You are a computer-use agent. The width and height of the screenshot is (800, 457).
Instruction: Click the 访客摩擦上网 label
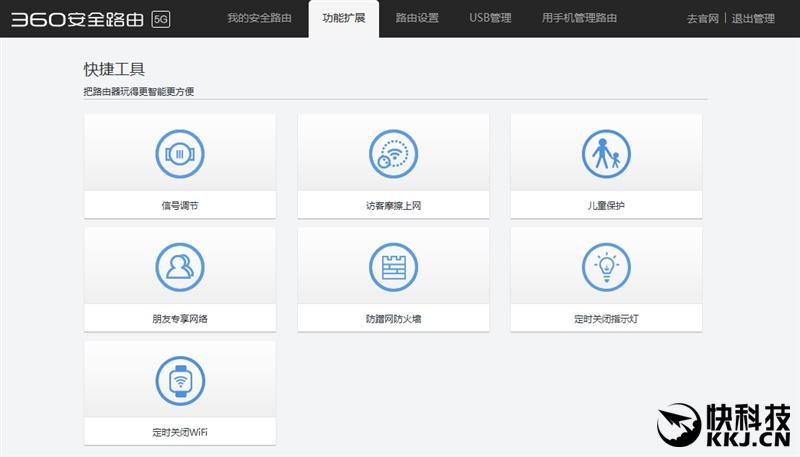tap(393, 206)
